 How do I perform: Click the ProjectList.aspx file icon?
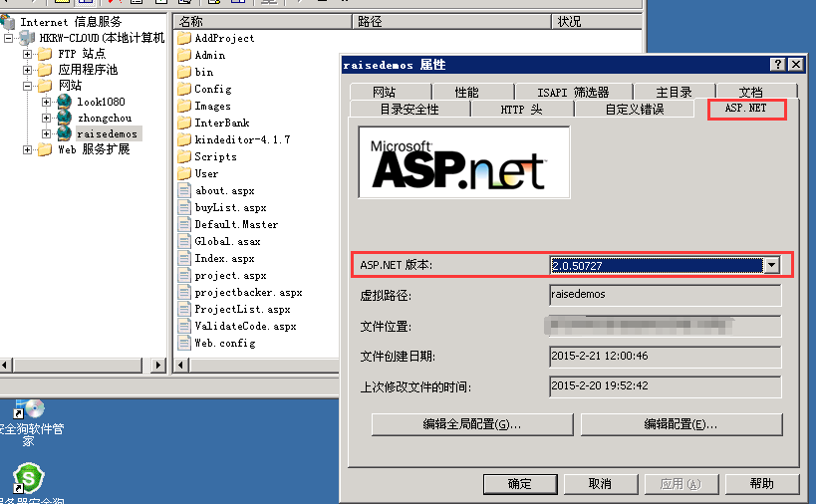pos(184,309)
